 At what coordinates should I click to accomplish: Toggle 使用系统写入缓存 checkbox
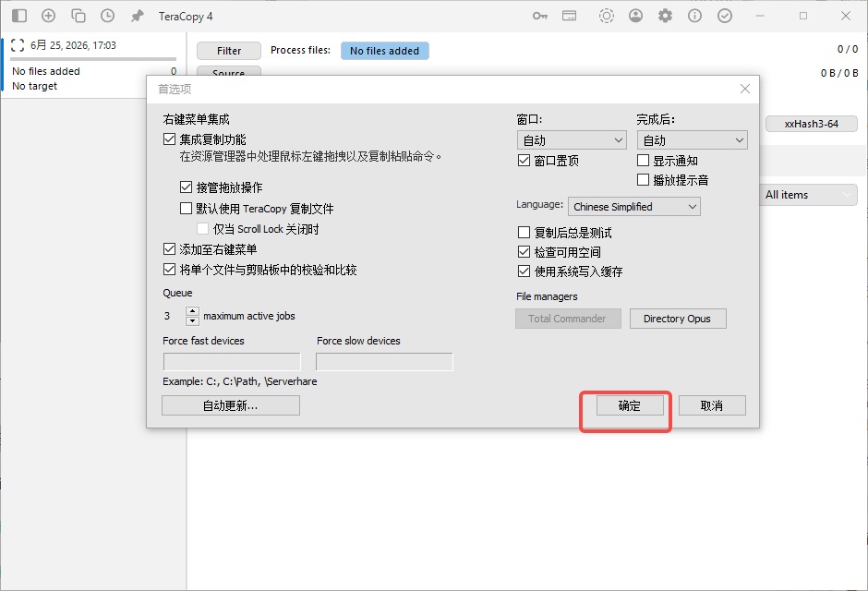(x=524, y=271)
